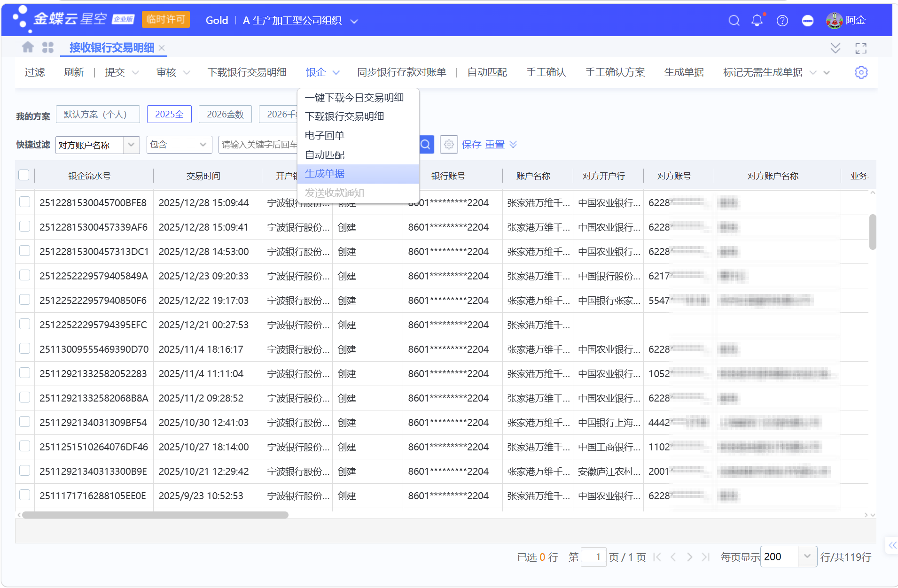The image size is (898, 588).
Task: Check row 2511292133258205​2283
Action: click(x=24, y=373)
